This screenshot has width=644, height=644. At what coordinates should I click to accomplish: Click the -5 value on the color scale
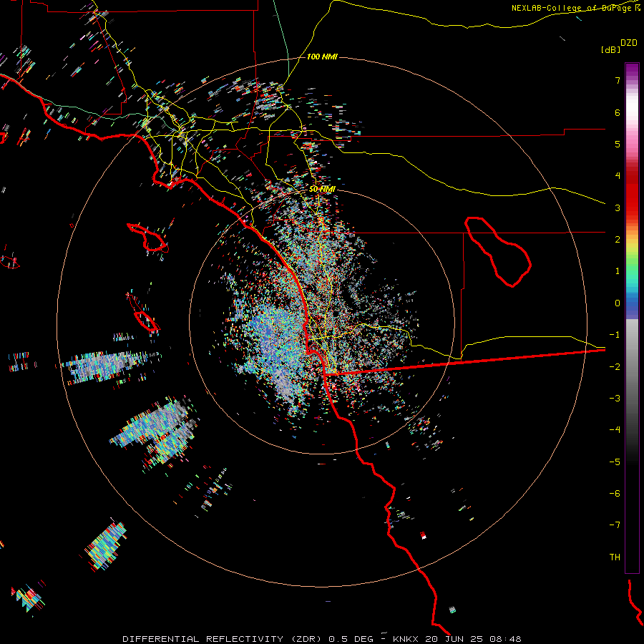[x=615, y=462]
